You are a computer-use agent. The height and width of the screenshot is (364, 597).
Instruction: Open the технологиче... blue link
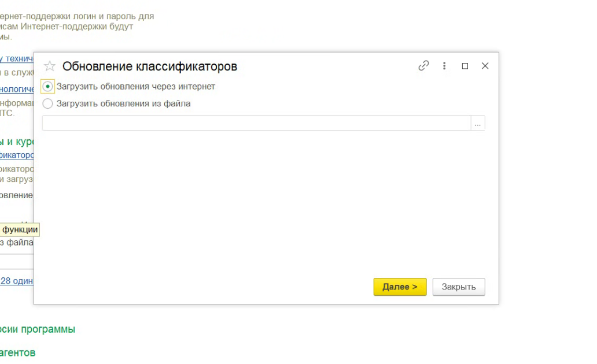tap(16, 89)
